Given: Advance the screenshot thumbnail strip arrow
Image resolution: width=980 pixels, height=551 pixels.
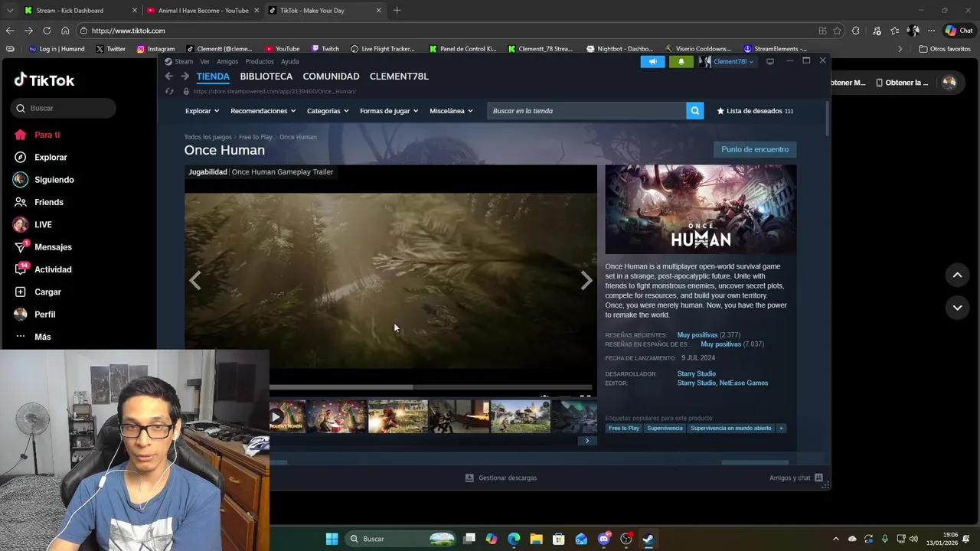Looking at the screenshot, I should click(x=587, y=441).
